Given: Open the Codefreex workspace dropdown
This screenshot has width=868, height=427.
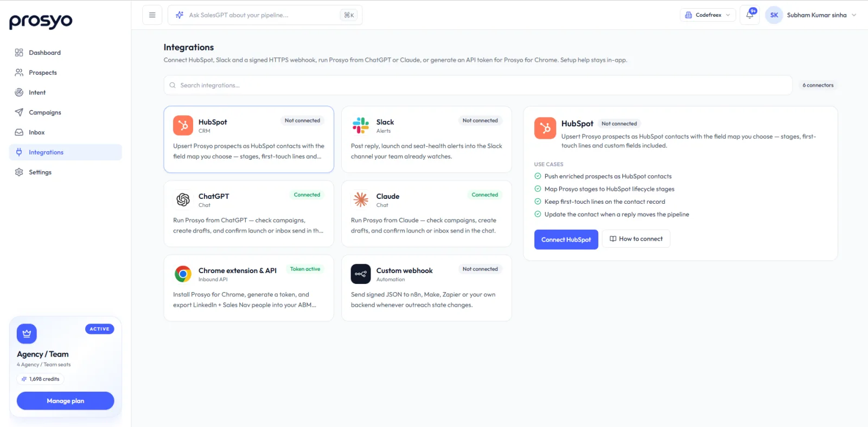Looking at the screenshot, I should [707, 15].
